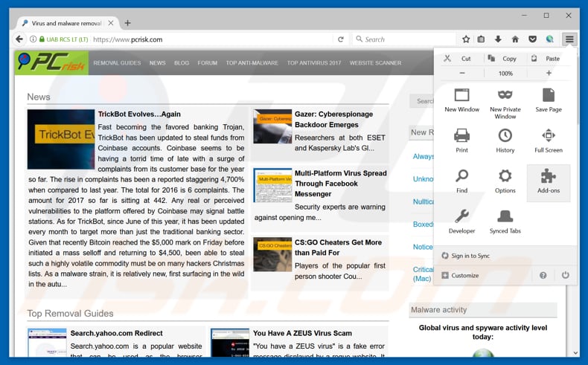Open BLOG in site navigation
Image resolution: width=588 pixels, height=365 pixels.
click(182, 63)
